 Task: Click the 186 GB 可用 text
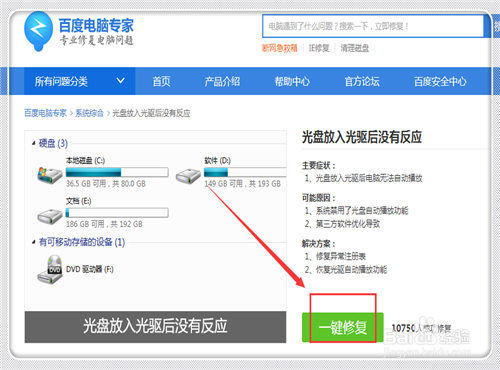coord(85,224)
